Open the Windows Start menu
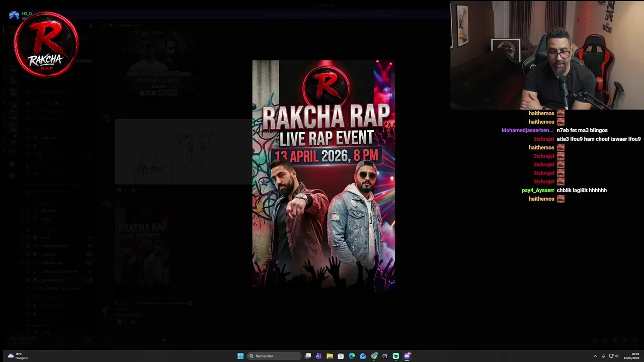This screenshot has height=362, width=644. (x=240, y=356)
